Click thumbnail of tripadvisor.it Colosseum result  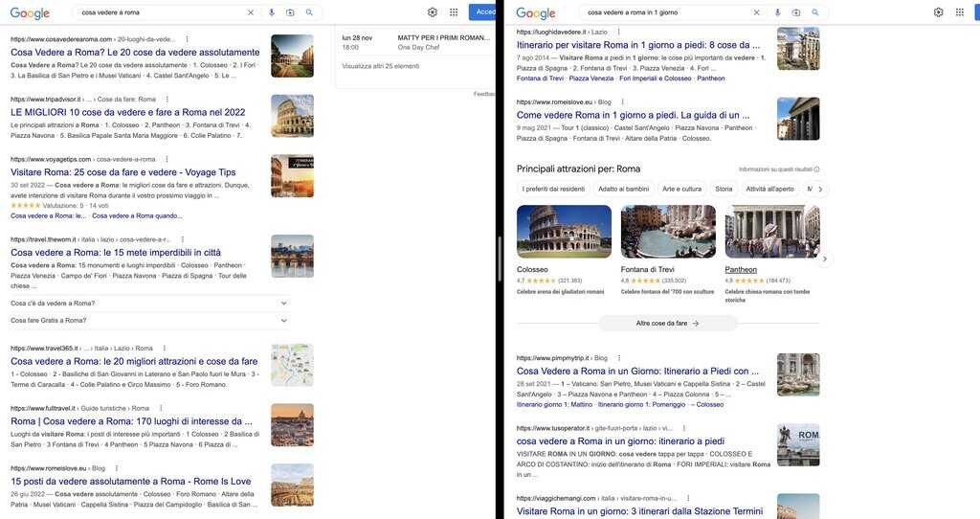pyautogui.click(x=293, y=116)
